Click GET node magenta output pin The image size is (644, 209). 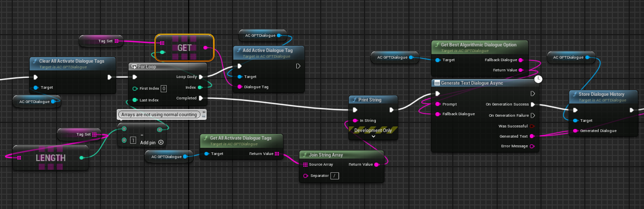(x=206, y=47)
